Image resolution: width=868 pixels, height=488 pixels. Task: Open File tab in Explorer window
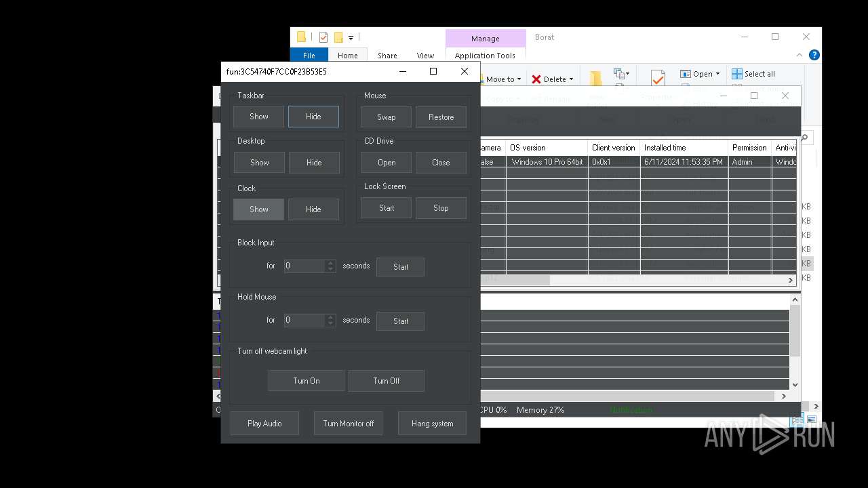pyautogui.click(x=309, y=56)
